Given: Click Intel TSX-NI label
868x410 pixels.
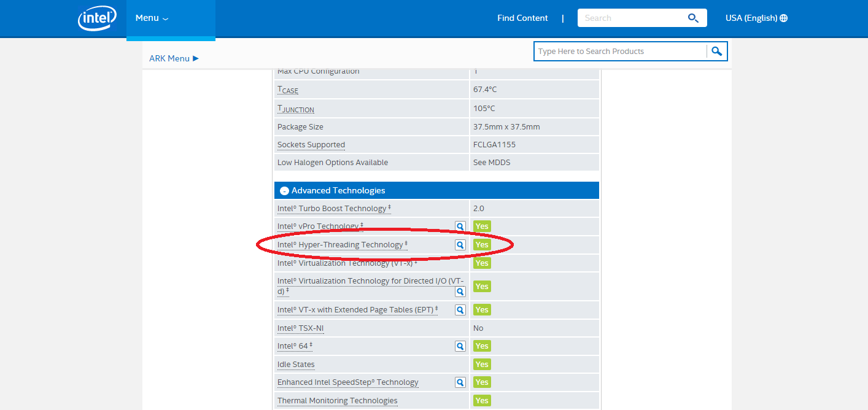Looking at the screenshot, I should 300,328.
